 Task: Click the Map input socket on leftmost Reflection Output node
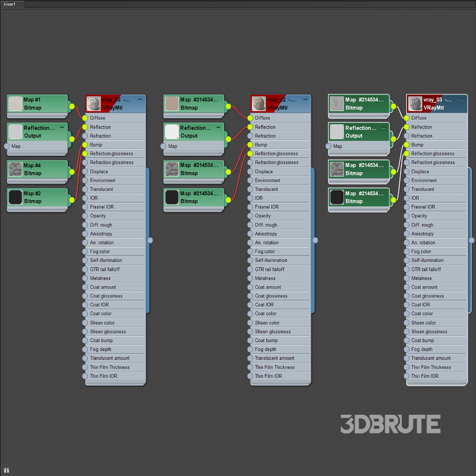(x=7, y=146)
